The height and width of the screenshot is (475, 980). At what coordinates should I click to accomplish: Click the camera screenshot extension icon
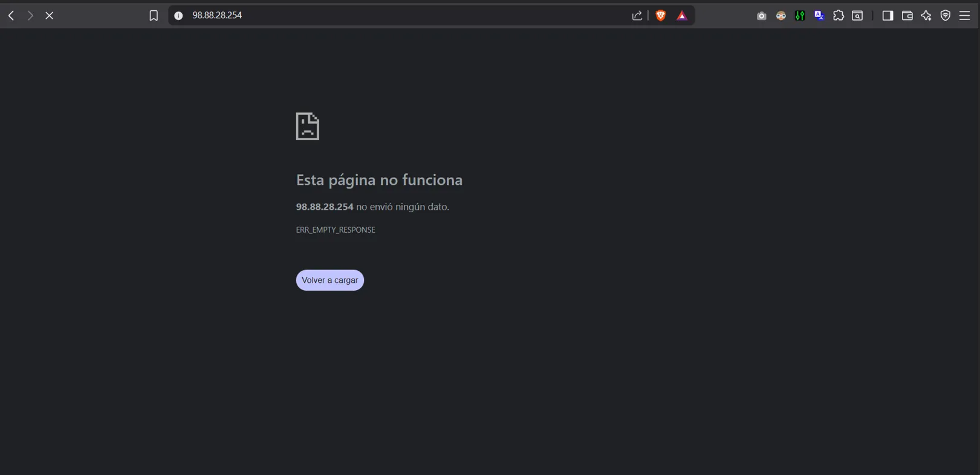coord(761,16)
